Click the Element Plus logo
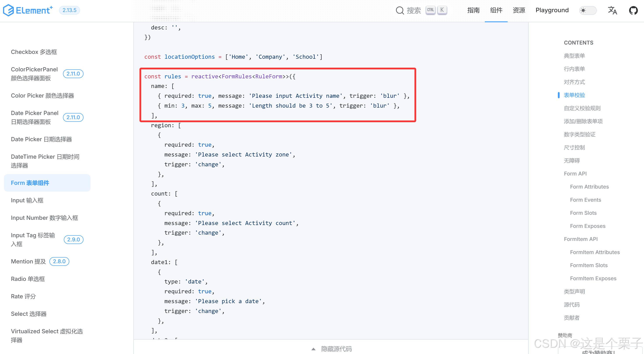644x354 pixels. (28, 10)
